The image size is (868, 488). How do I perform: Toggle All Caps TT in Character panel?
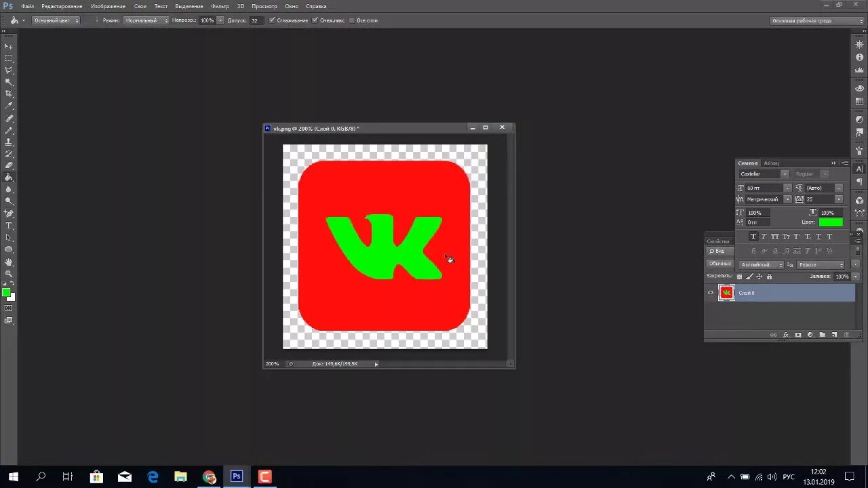point(774,237)
